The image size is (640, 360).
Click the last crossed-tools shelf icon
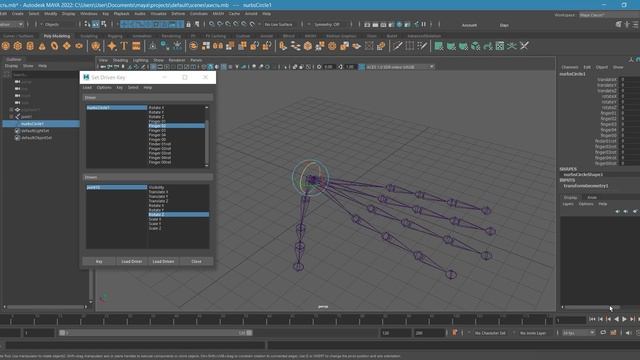point(524,46)
